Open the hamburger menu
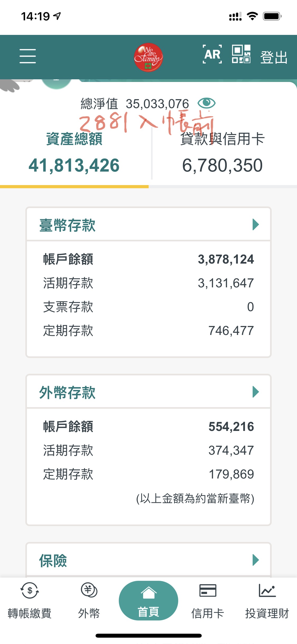The image size is (297, 644). pyautogui.click(x=27, y=56)
